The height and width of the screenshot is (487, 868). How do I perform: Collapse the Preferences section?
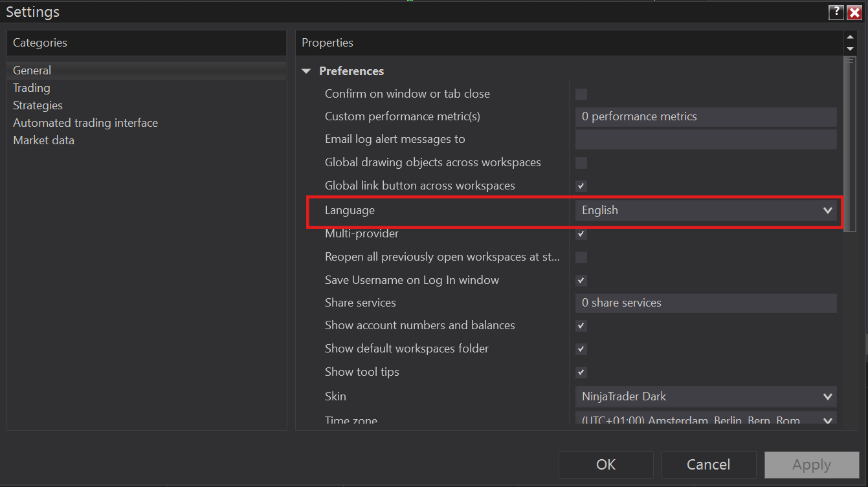[x=306, y=71]
